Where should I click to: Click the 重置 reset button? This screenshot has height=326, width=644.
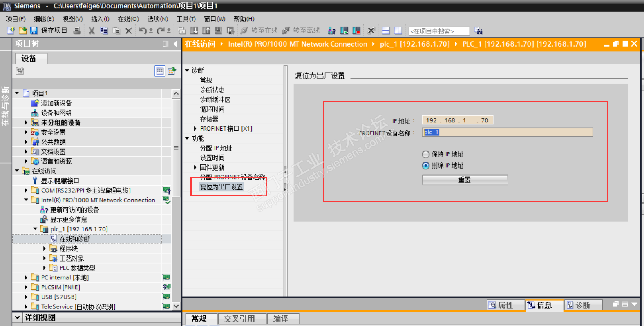(465, 180)
